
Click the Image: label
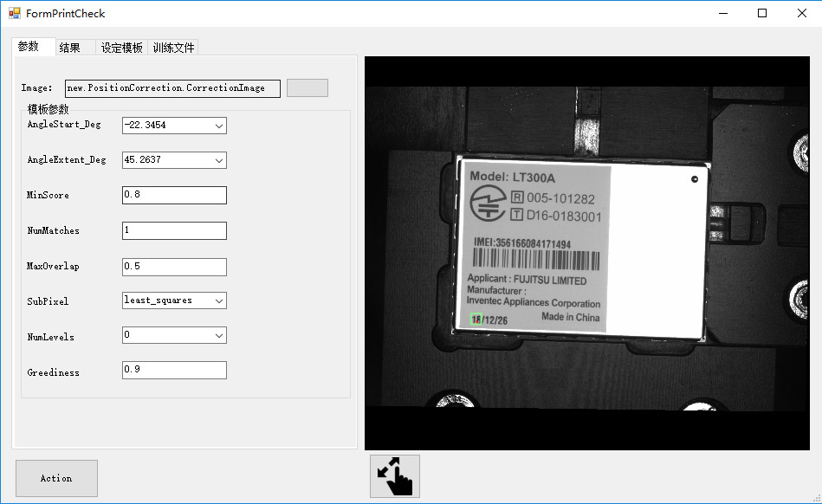(36, 88)
